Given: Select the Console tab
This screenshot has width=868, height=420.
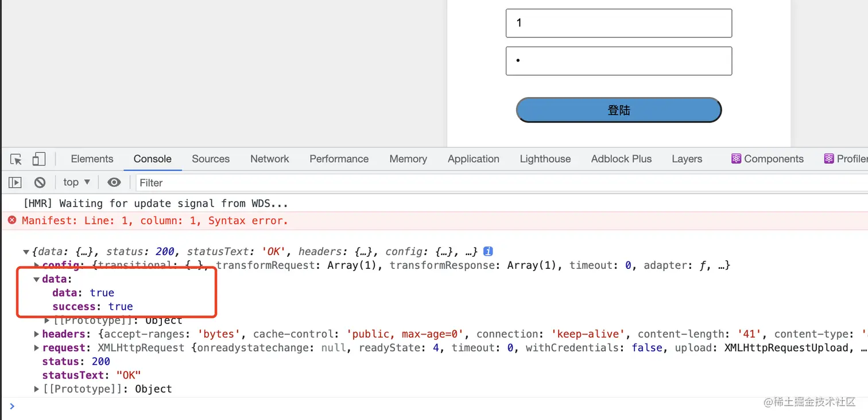Looking at the screenshot, I should coord(153,159).
